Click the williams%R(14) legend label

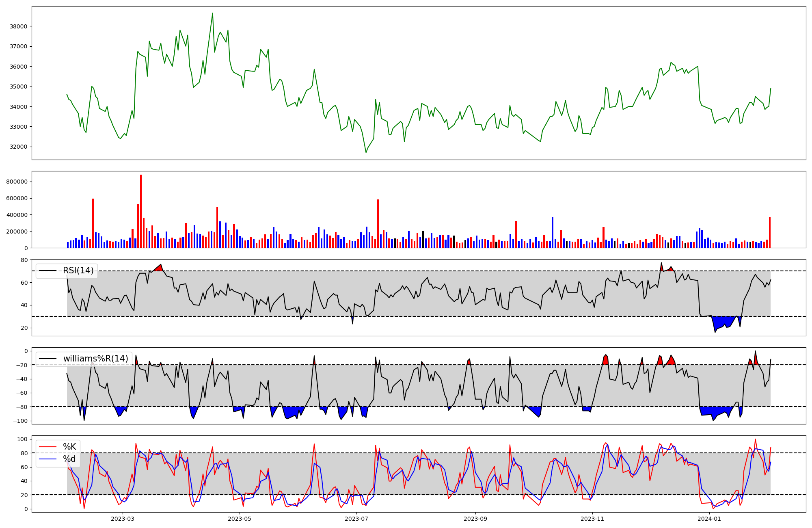(x=95, y=359)
